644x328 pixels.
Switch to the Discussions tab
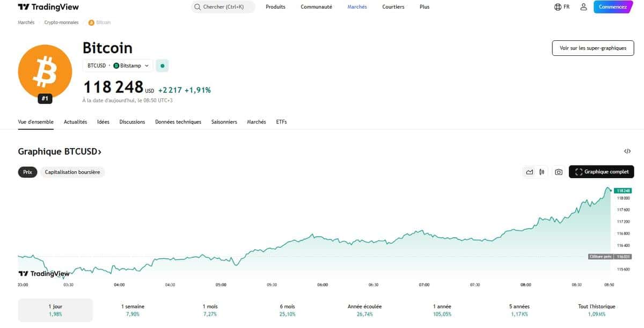tap(132, 122)
